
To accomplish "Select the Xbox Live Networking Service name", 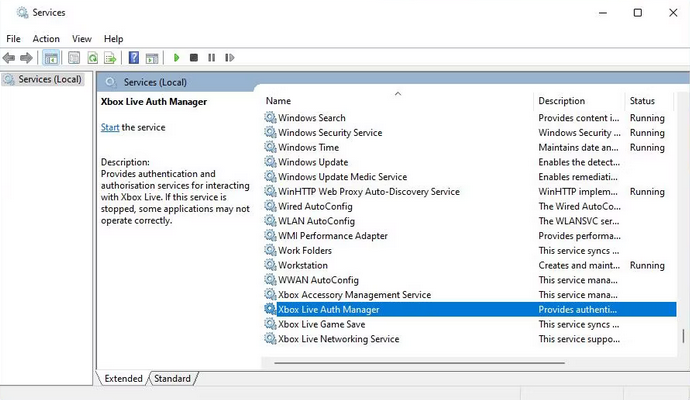I will 338,339.
